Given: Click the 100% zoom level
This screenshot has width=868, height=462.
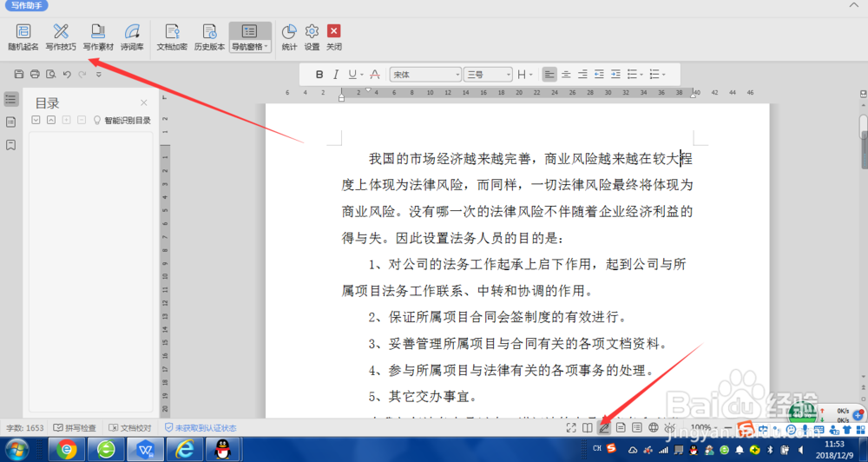Looking at the screenshot, I should click(x=700, y=427).
